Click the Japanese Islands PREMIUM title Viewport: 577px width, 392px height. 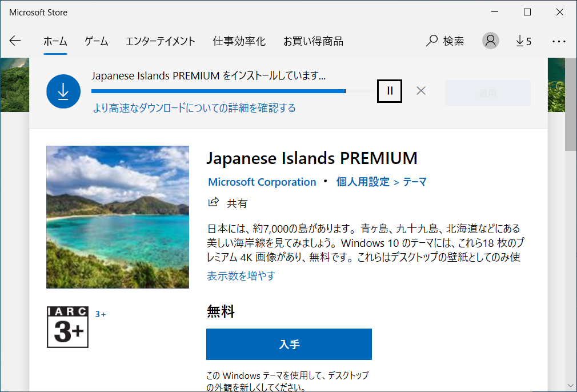(x=312, y=158)
